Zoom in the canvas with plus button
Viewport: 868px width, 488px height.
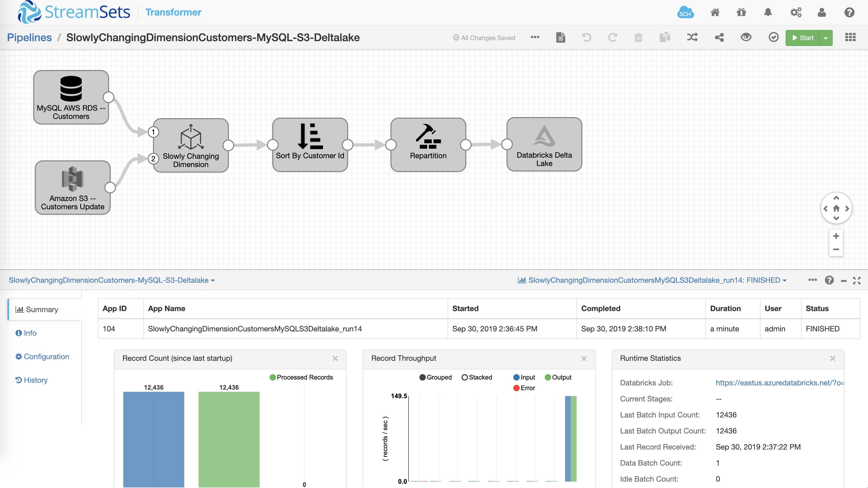point(836,236)
